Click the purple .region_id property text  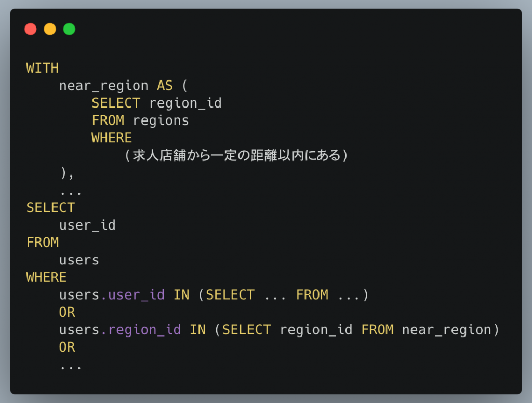click(x=141, y=330)
